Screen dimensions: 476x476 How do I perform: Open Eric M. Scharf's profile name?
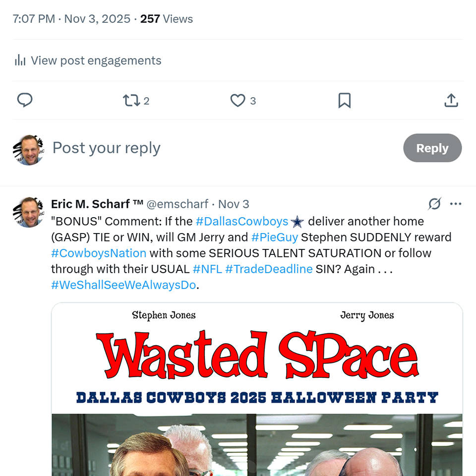click(x=97, y=204)
